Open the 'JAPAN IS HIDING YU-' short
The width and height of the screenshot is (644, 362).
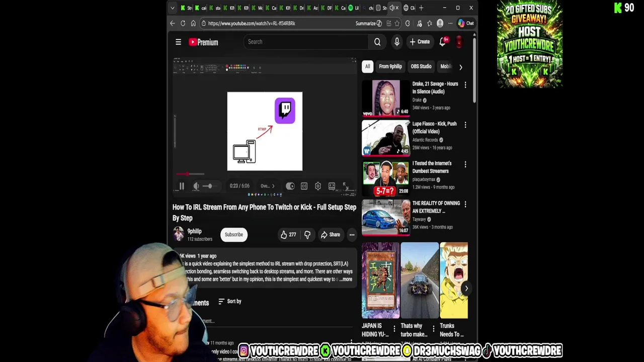pyautogui.click(x=380, y=281)
